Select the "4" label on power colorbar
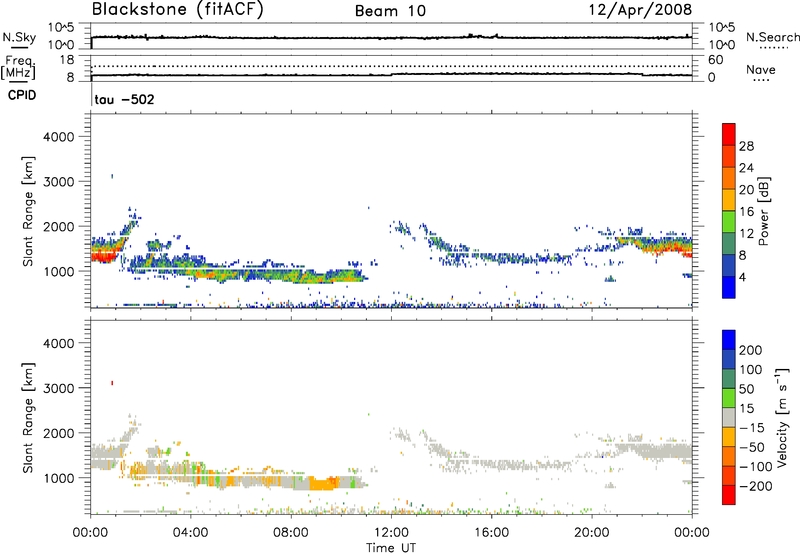This screenshot has width=800, height=554. pyautogui.click(x=742, y=277)
